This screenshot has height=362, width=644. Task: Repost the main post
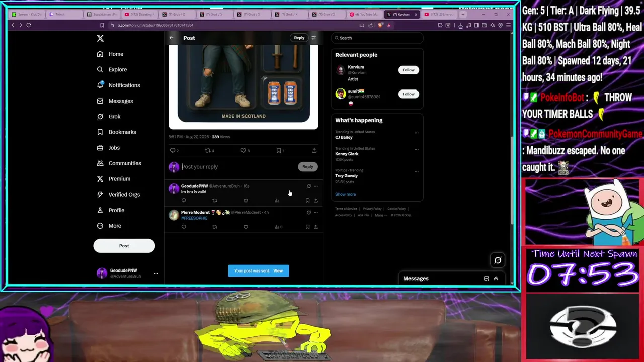coord(208,150)
